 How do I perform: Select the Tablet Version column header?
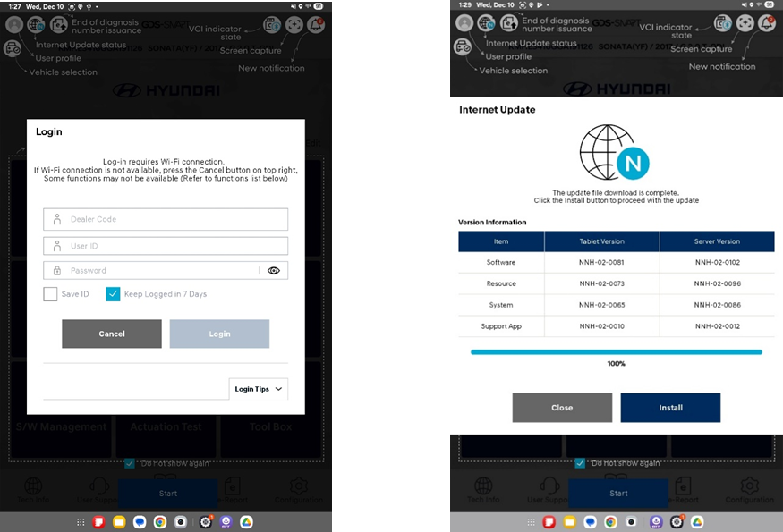[x=601, y=241]
